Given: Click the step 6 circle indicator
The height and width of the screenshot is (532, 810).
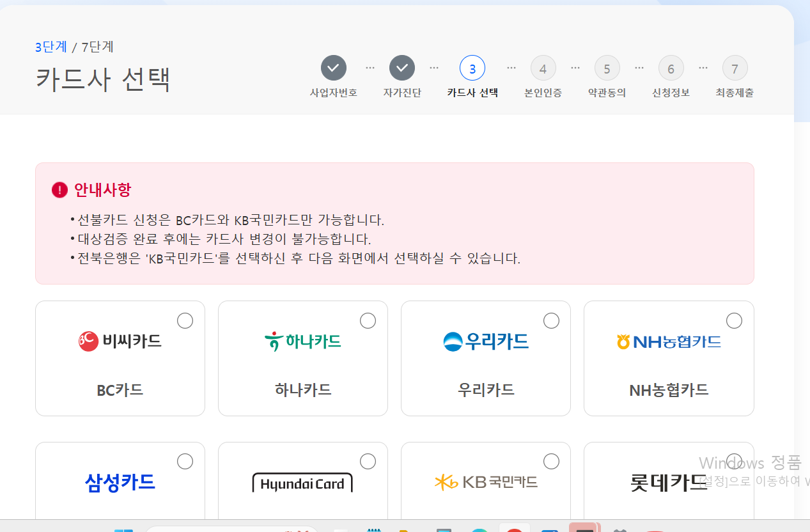Looking at the screenshot, I should click(x=671, y=68).
